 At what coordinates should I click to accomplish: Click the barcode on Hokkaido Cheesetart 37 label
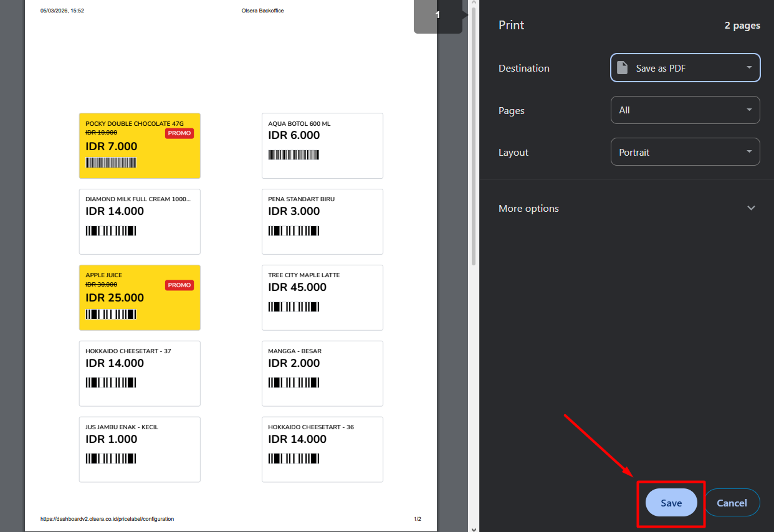[111, 382]
